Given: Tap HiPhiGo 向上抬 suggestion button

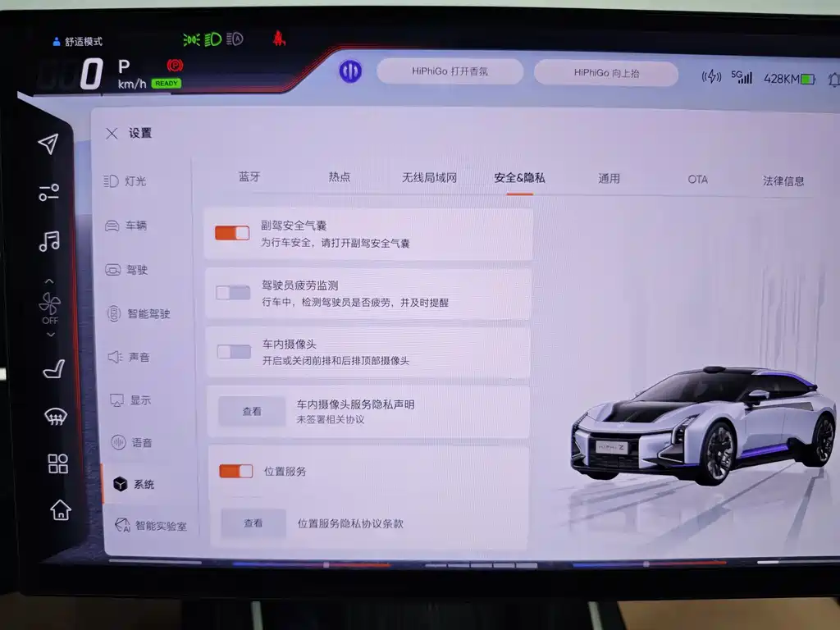Looking at the screenshot, I should pyautogui.click(x=606, y=73).
